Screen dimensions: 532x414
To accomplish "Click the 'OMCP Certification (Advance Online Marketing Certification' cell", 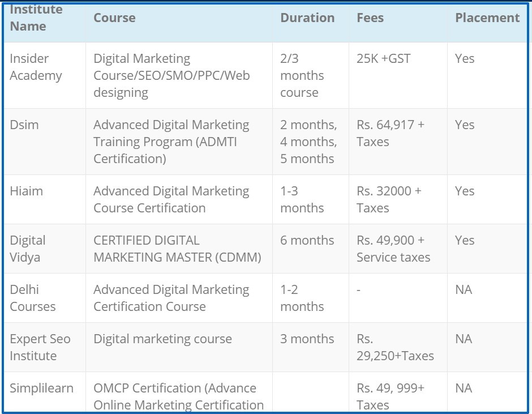I will coord(179,392).
